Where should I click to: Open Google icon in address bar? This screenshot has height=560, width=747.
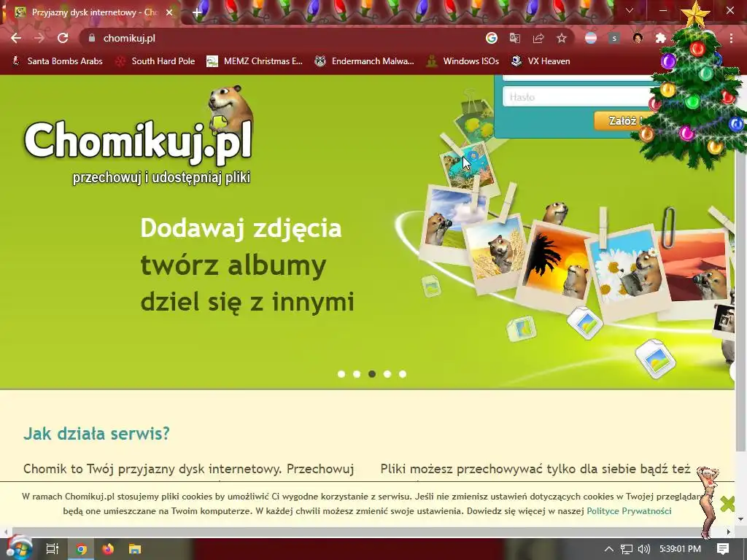point(492,38)
